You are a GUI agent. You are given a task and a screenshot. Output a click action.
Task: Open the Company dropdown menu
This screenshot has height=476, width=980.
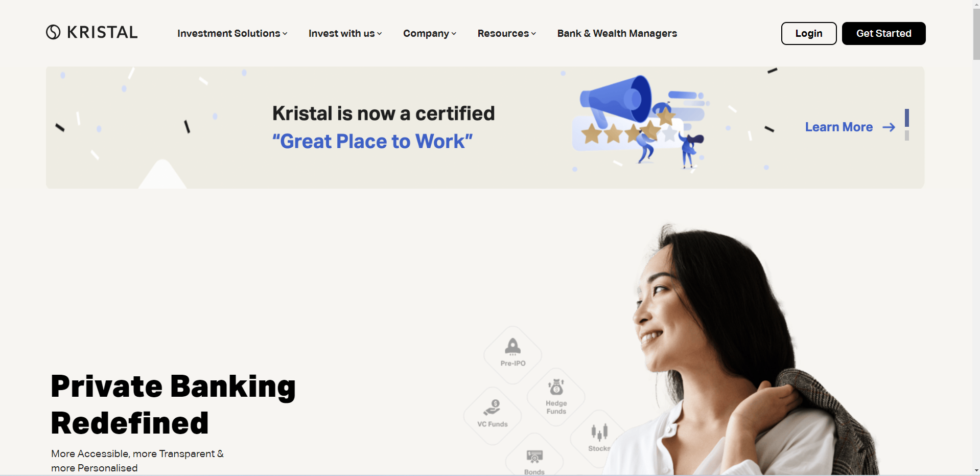coord(430,33)
